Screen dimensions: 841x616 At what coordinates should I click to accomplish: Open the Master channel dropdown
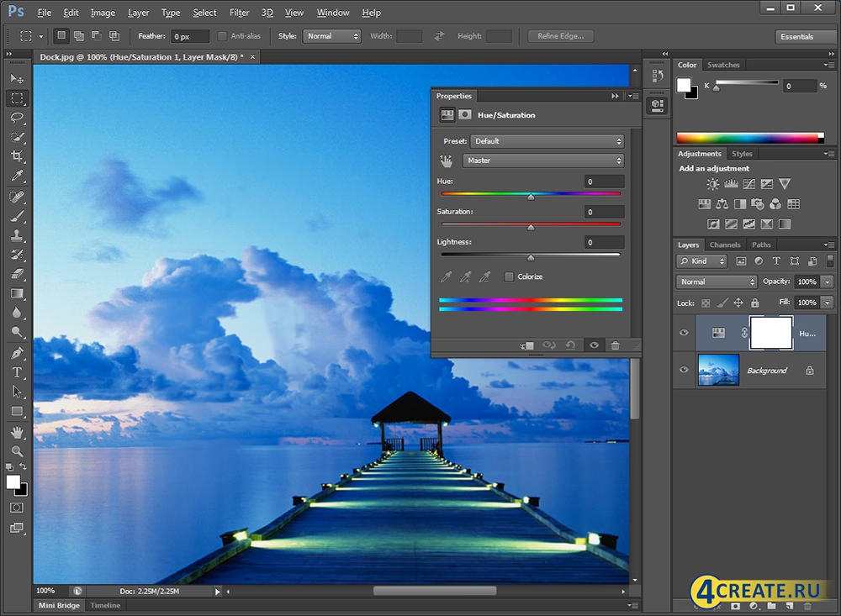point(542,161)
